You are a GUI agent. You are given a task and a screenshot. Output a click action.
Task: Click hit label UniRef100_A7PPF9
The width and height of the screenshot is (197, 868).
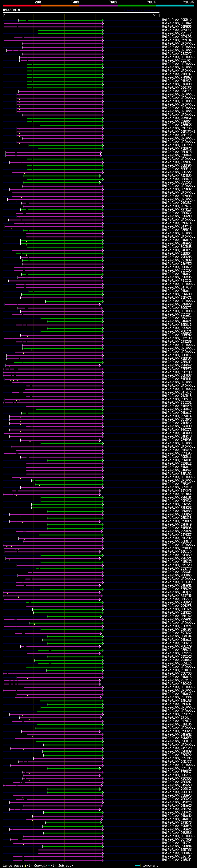click(177, 369)
